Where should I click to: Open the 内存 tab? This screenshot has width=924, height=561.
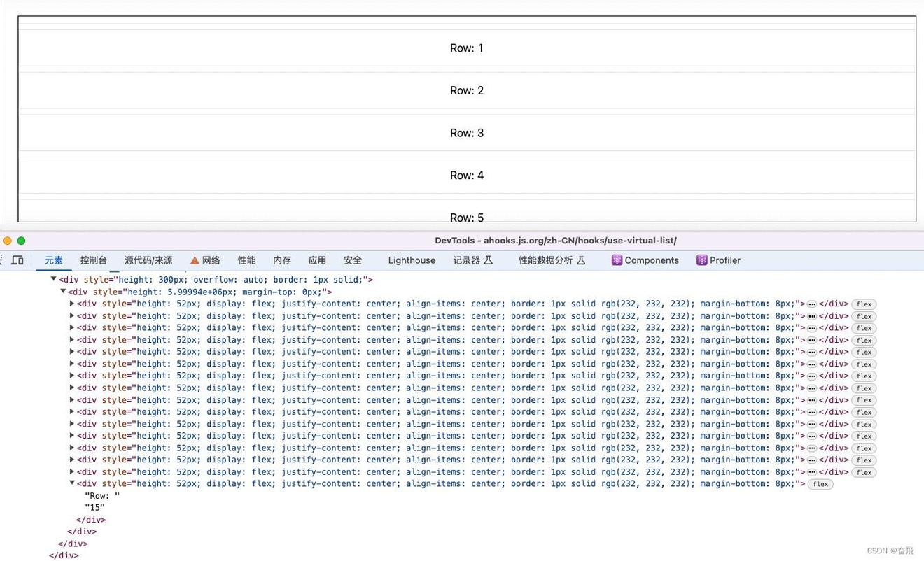click(x=282, y=260)
